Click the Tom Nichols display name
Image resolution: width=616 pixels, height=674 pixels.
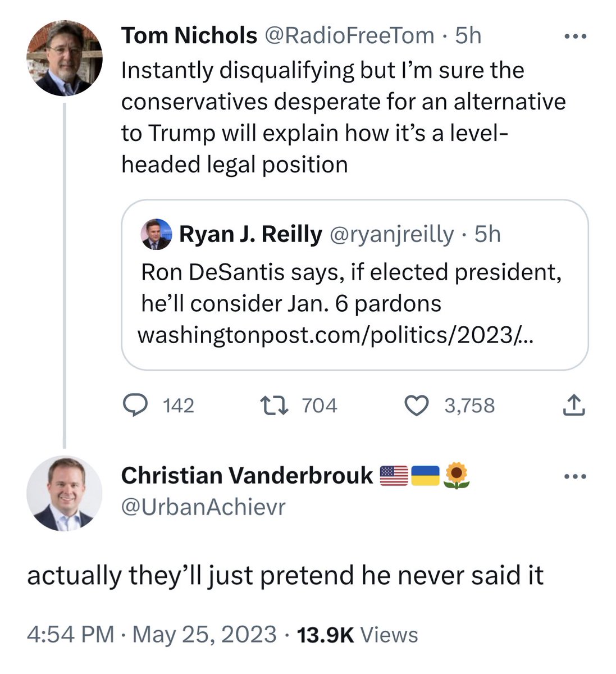click(189, 36)
